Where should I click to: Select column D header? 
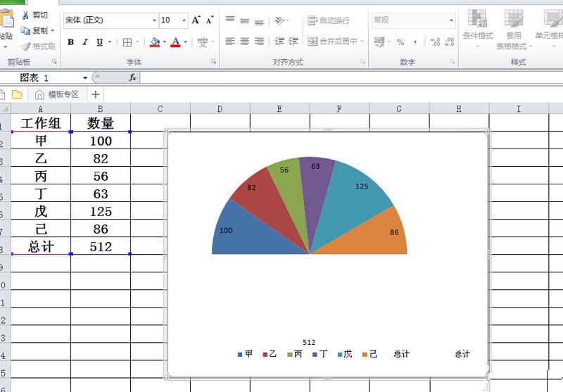point(220,109)
